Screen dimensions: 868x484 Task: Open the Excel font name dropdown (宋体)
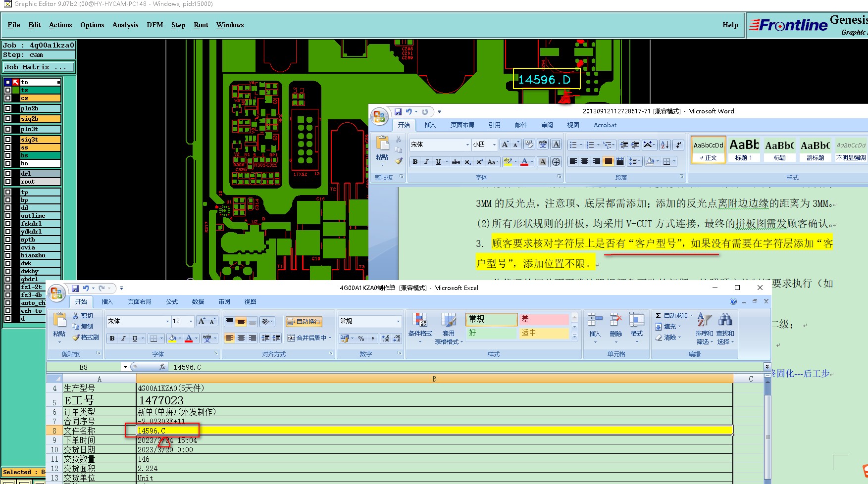[x=167, y=321]
